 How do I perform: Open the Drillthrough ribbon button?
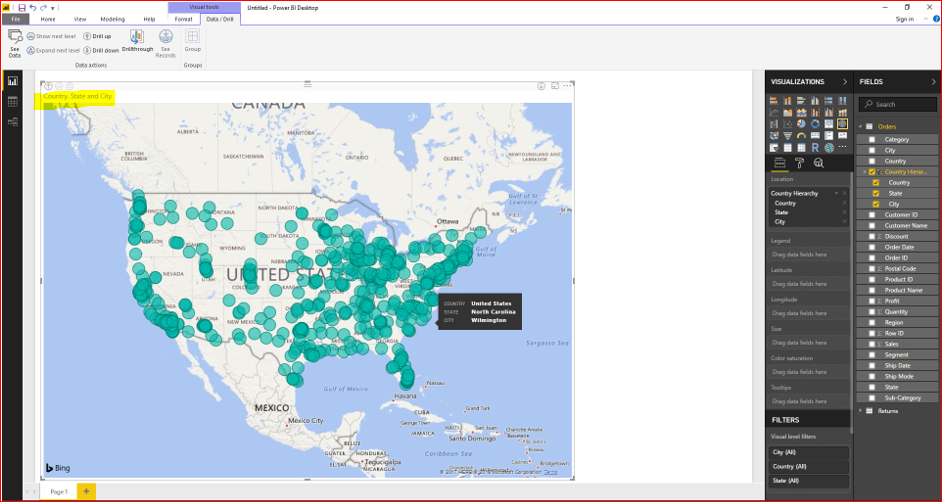click(137, 42)
